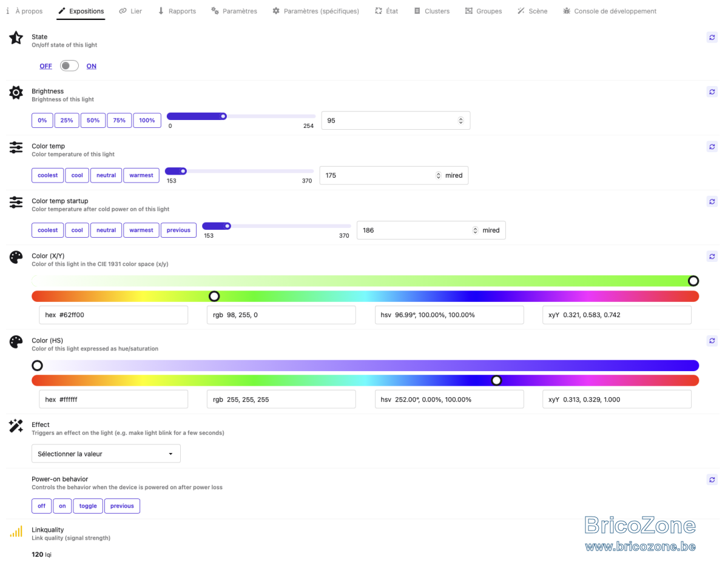Screen dimensions: 728x573
Task: Click the ON link beside the state switch
Action: [x=91, y=66]
